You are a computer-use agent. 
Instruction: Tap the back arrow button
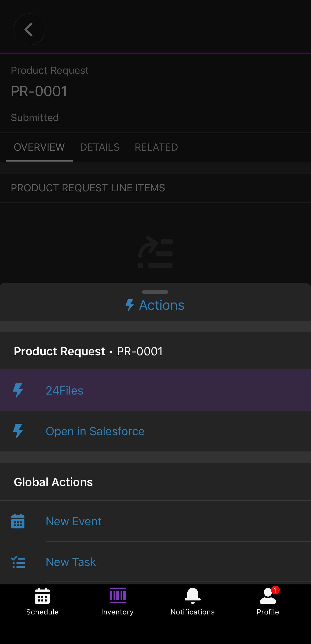tap(29, 29)
